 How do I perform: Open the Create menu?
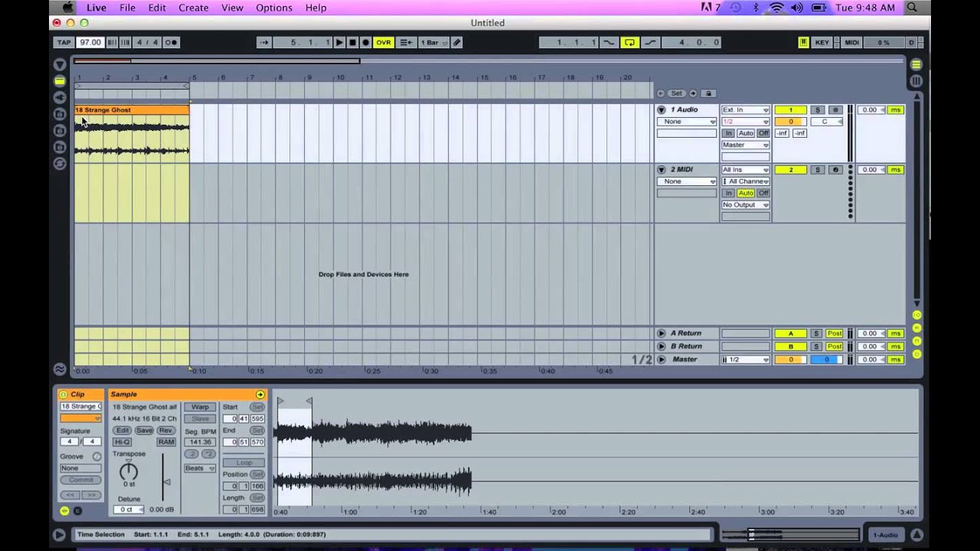click(x=194, y=8)
